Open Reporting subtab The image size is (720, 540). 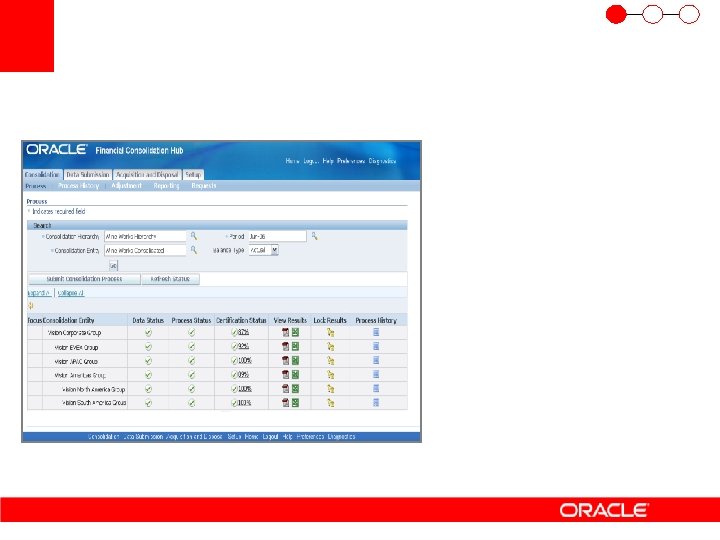pyautogui.click(x=166, y=186)
